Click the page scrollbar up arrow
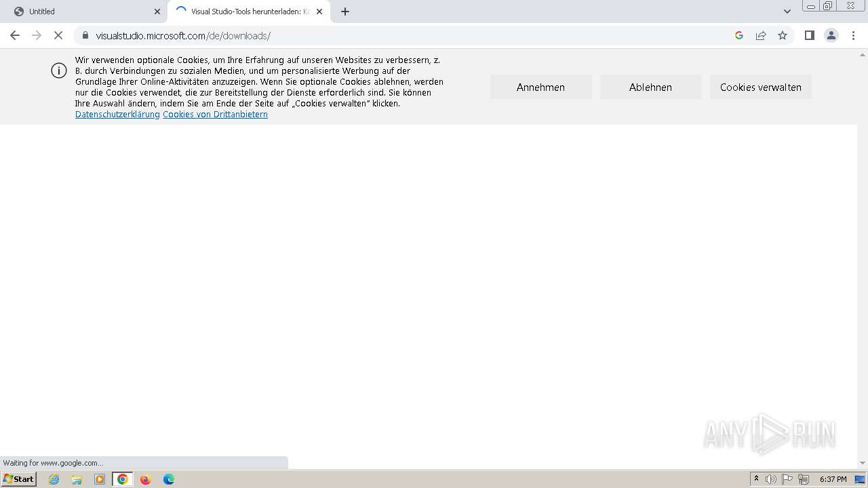The image size is (868, 488). coord(863,54)
